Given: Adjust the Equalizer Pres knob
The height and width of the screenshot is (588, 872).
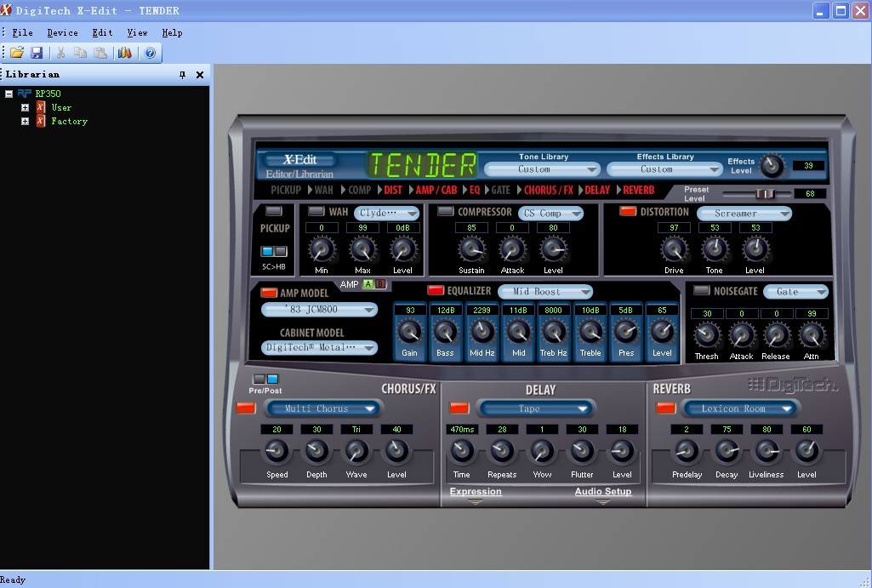Looking at the screenshot, I should point(626,332).
